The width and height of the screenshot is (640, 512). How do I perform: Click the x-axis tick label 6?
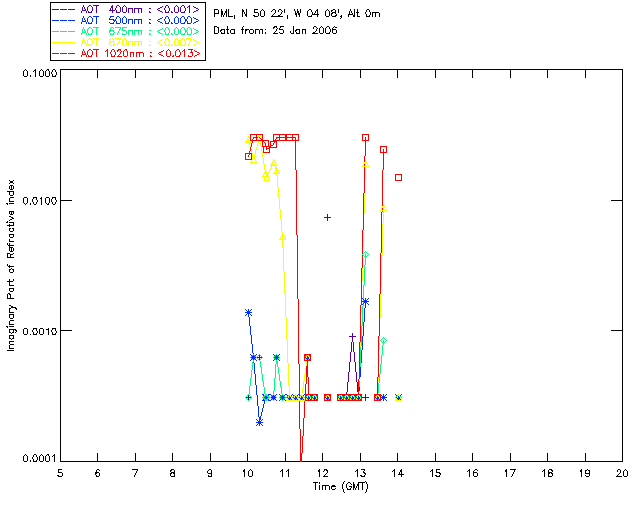coord(98,473)
